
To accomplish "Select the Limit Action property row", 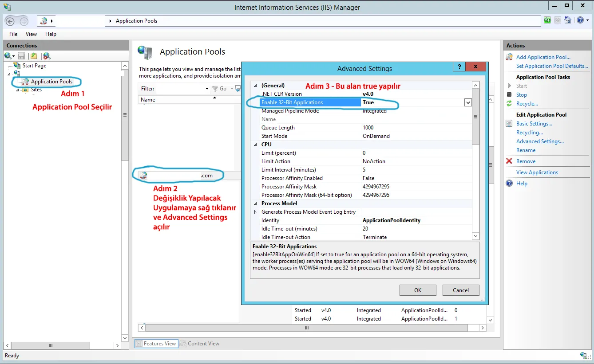I will point(361,161).
